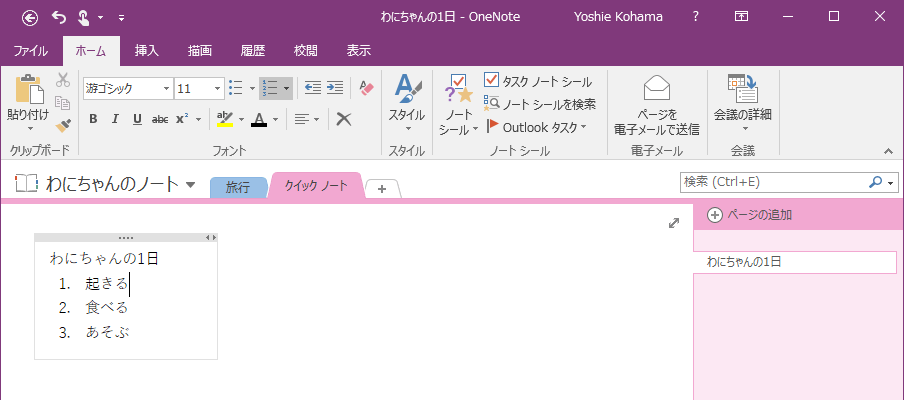904x400 pixels.
Task: Expand bullet list style dropdown
Action: pos(252,88)
